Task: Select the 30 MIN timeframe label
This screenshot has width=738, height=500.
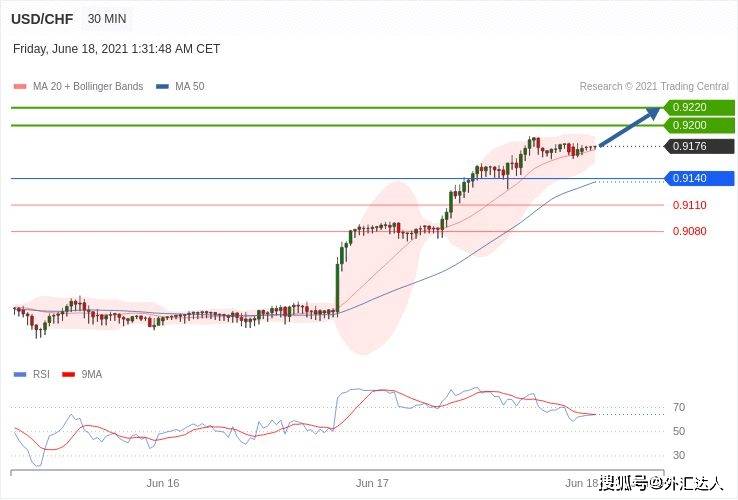Action: (x=107, y=19)
